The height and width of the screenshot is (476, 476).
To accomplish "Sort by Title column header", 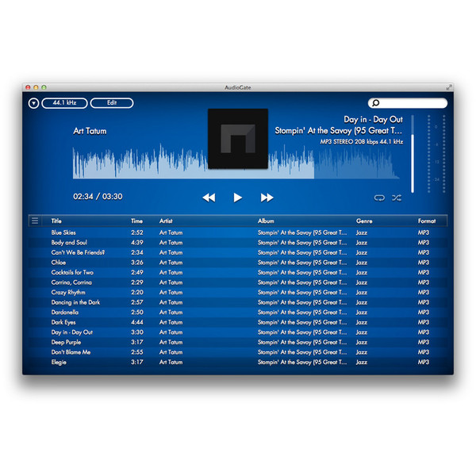I will point(56,221).
